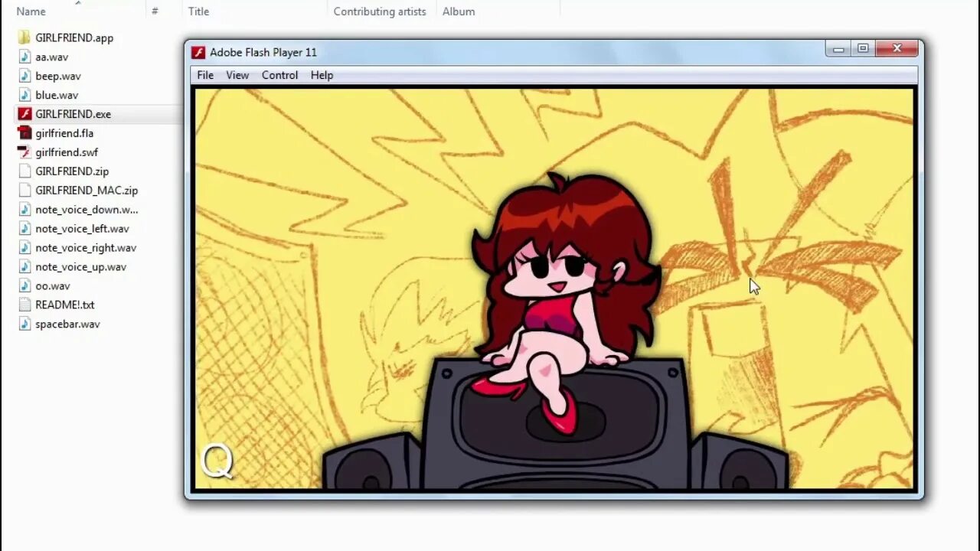Click the note_voice_up.wav file icon
This screenshot has height=551, width=980.
click(24, 267)
